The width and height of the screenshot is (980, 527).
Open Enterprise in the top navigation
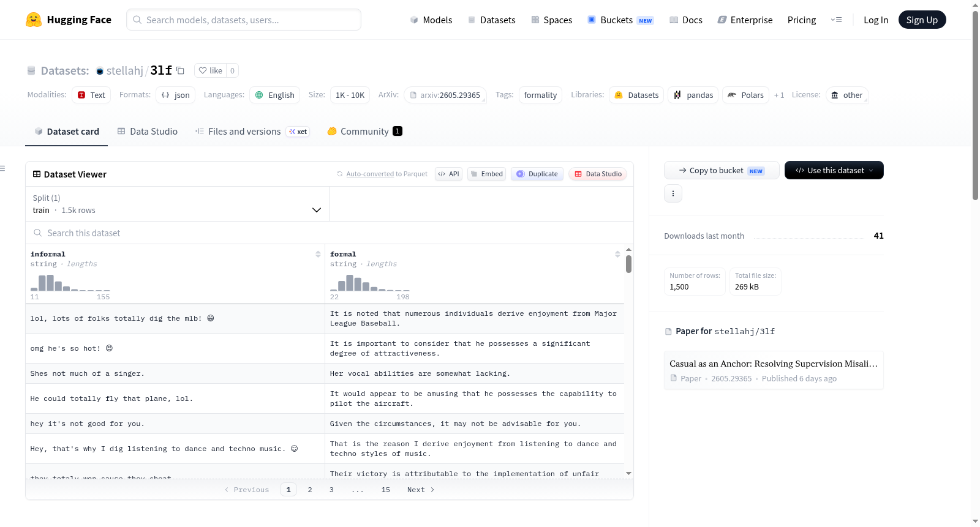(x=745, y=20)
